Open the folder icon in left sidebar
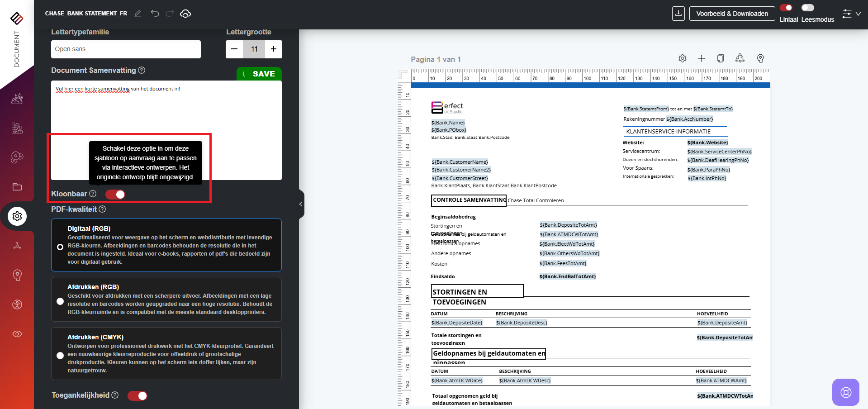Image resolution: width=868 pixels, height=409 pixels. tap(17, 187)
